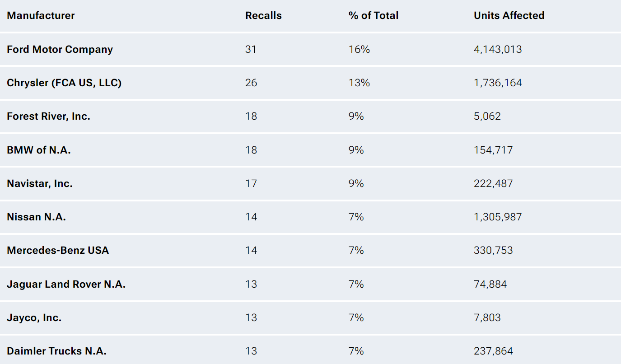The height and width of the screenshot is (364, 621).
Task: Click Ford's 4,143,013 units affected value
Action: (498, 49)
